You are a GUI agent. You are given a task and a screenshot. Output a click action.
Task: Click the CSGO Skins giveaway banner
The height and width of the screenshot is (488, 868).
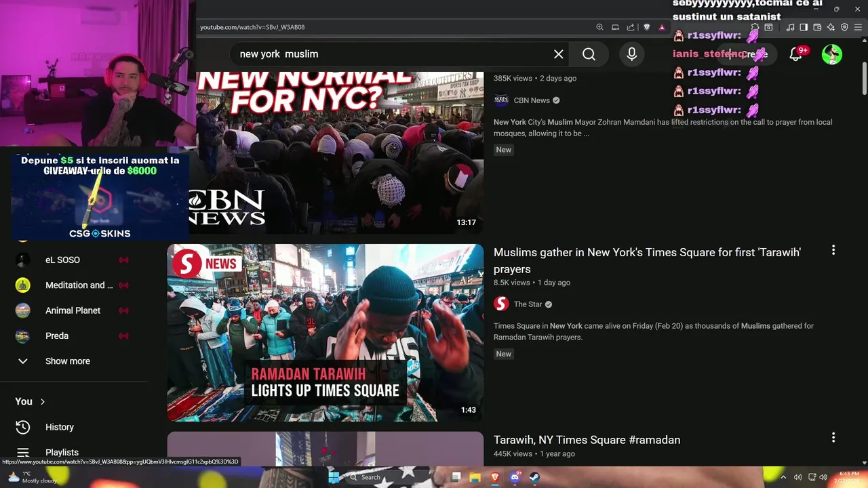click(x=100, y=197)
